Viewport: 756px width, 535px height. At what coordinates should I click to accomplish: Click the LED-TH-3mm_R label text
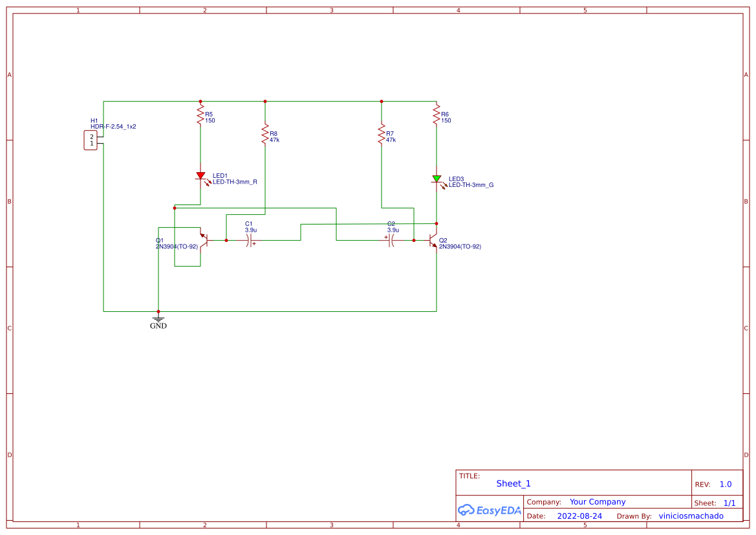coord(235,182)
